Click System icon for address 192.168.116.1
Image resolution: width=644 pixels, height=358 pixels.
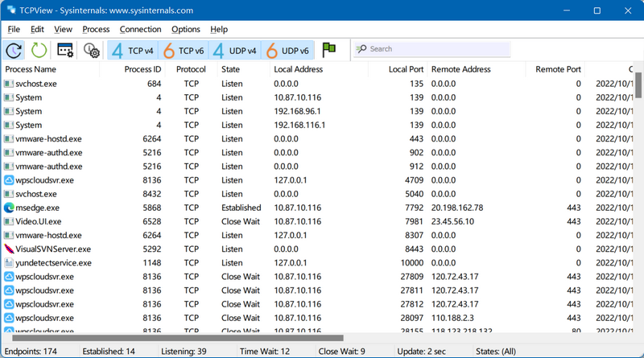(9, 126)
